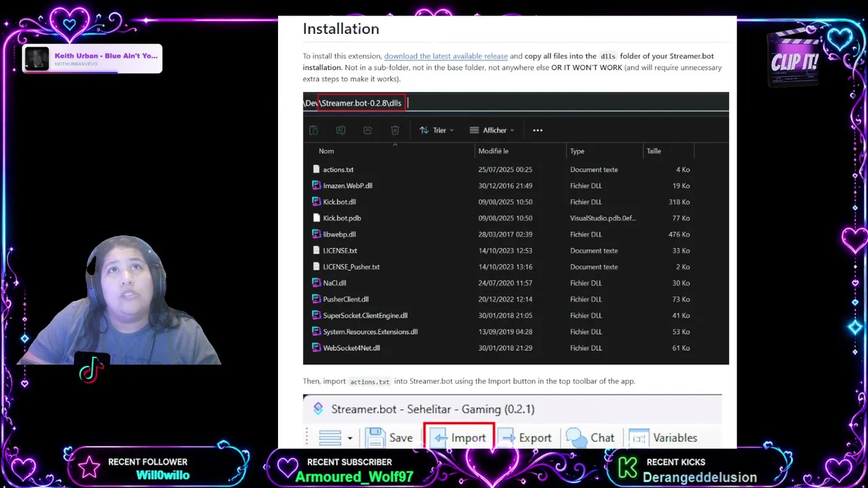The width and height of the screenshot is (868, 488).
Task: Click the rename icon in explorer toolbar
Action: click(x=340, y=130)
